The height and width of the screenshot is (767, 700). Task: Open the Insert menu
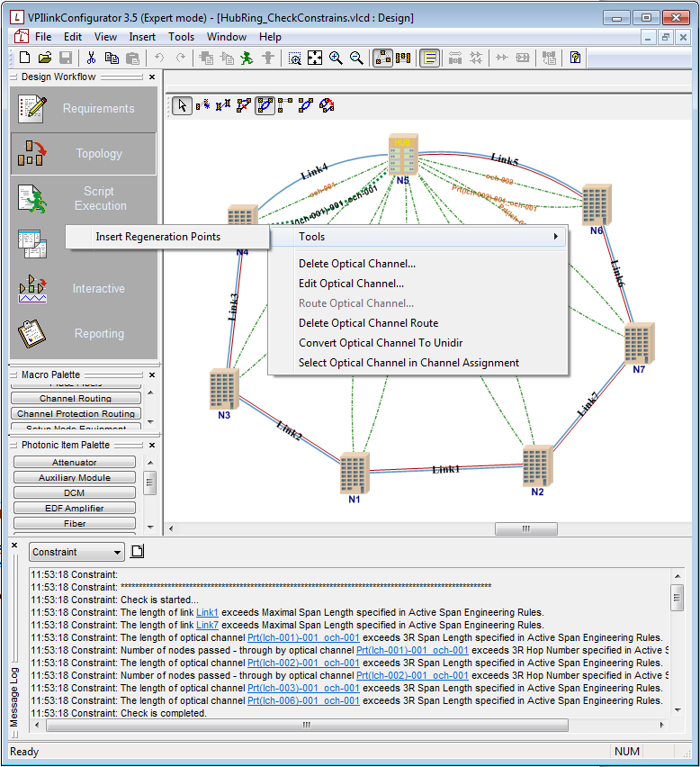[x=142, y=37]
